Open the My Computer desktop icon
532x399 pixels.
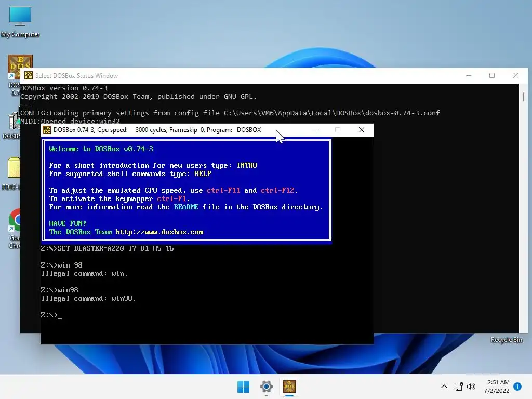click(x=20, y=21)
